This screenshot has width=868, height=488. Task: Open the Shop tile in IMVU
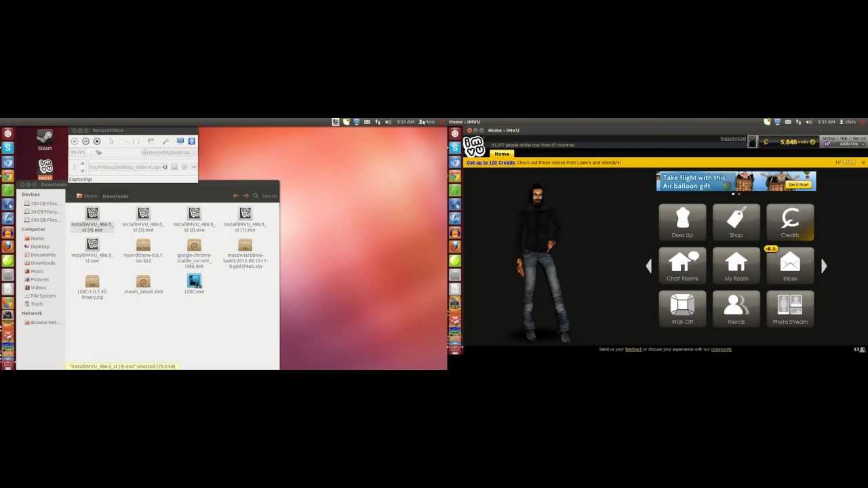736,222
